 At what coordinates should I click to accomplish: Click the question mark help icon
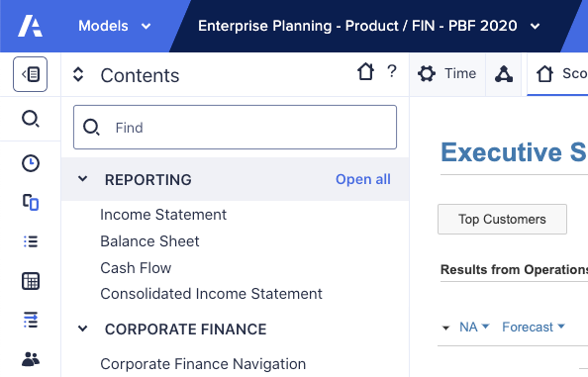pyautogui.click(x=391, y=71)
